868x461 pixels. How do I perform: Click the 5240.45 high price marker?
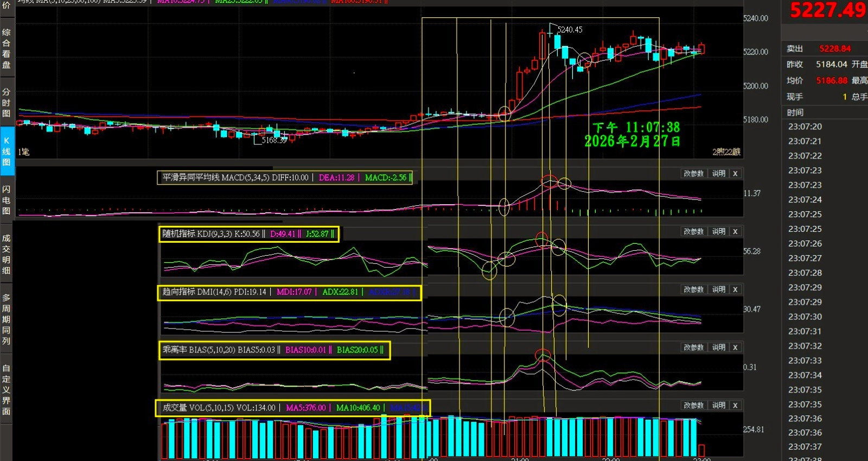point(570,30)
